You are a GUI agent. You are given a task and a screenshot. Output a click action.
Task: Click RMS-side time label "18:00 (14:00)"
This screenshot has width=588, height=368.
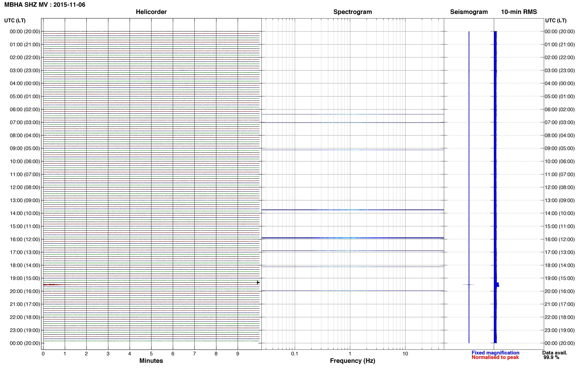tap(560, 265)
